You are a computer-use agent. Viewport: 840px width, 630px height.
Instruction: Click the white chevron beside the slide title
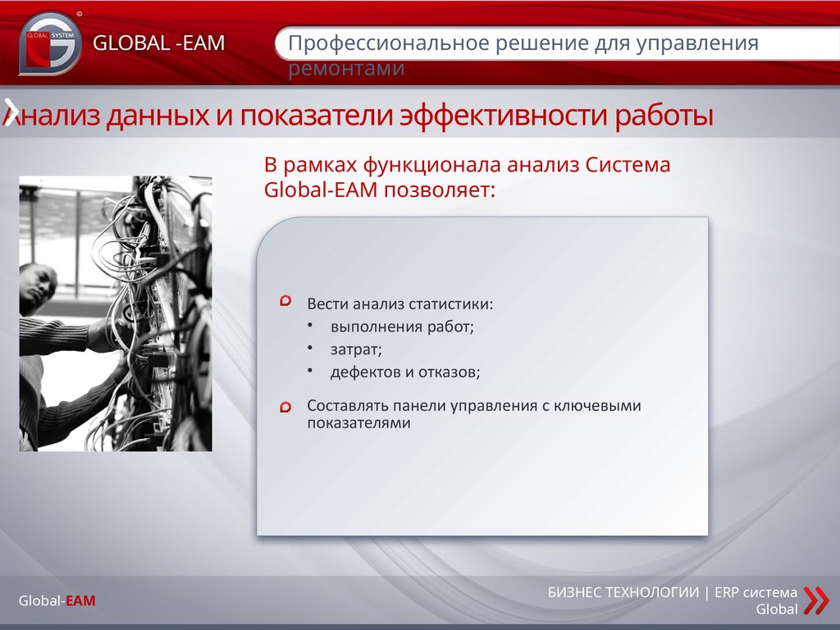point(11,112)
